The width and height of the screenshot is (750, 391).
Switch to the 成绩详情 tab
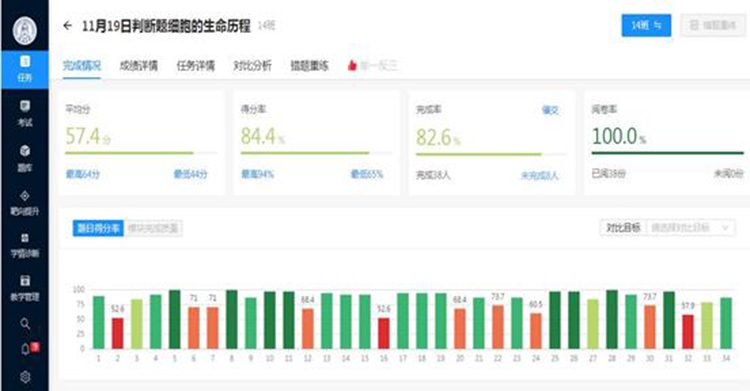coord(139,66)
